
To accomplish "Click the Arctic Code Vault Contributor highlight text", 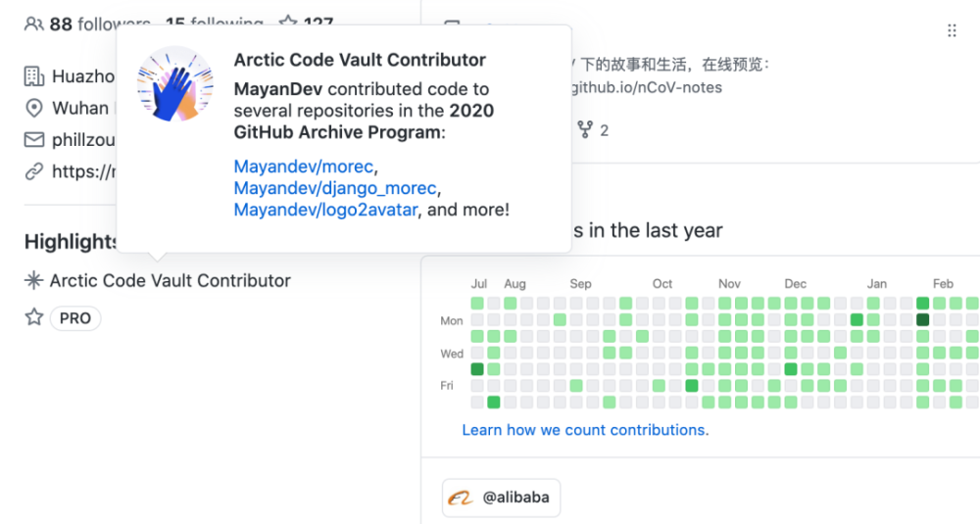I will tap(170, 281).
